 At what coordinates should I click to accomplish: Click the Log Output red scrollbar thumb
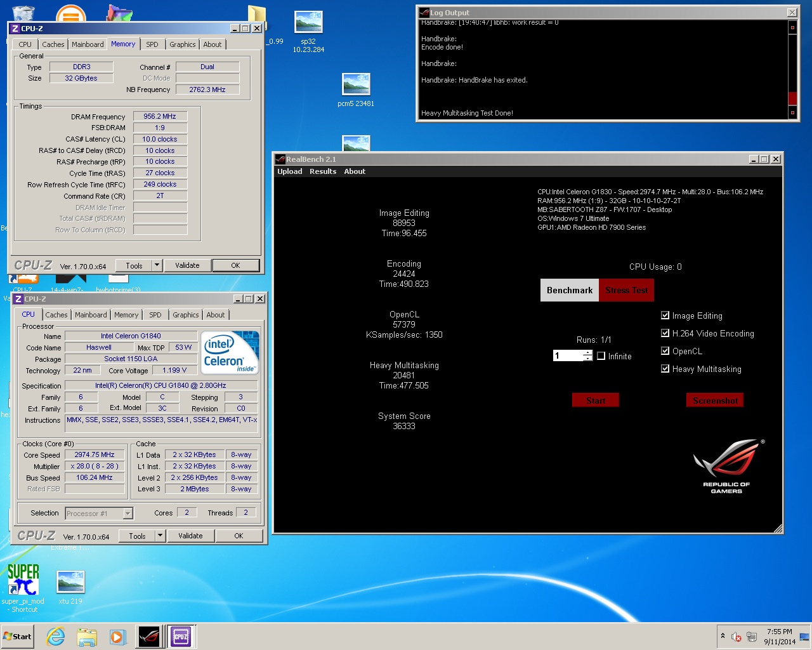point(792,98)
